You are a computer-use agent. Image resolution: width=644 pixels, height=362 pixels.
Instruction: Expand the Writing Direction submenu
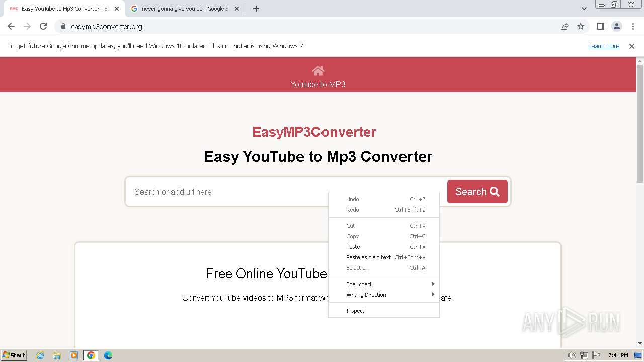(x=384, y=295)
